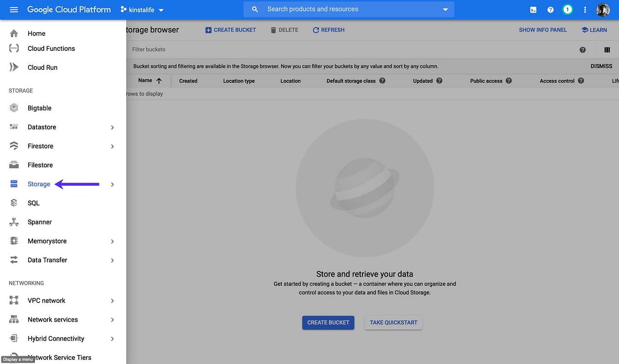The image size is (619, 364).
Task: Open the kinstalife project selector
Action: point(142,9)
